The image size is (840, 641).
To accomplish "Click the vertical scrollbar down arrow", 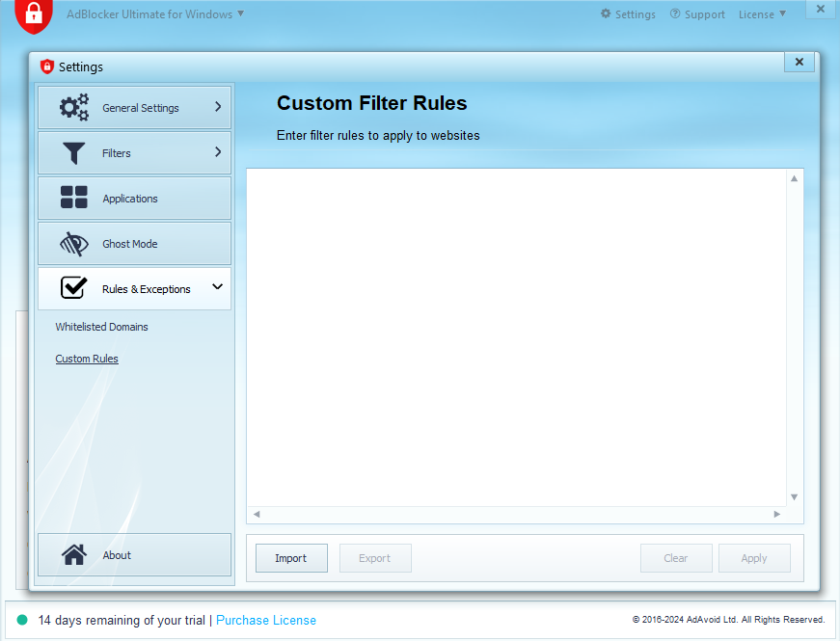I will tap(795, 497).
